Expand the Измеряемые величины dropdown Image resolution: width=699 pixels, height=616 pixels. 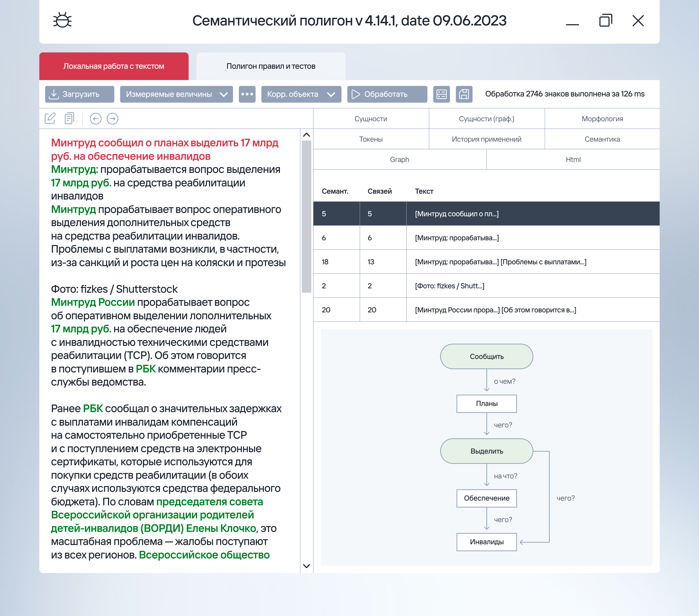coord(176,94)
